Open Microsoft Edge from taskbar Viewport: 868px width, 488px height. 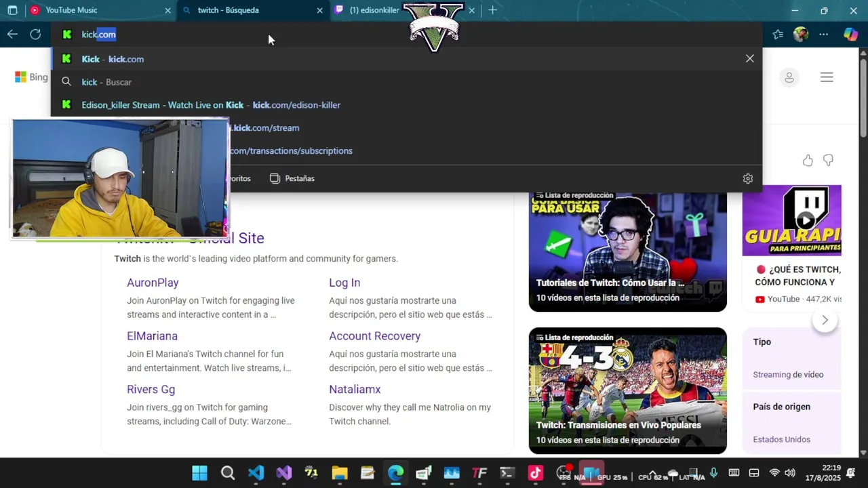(x=395, y=473)
